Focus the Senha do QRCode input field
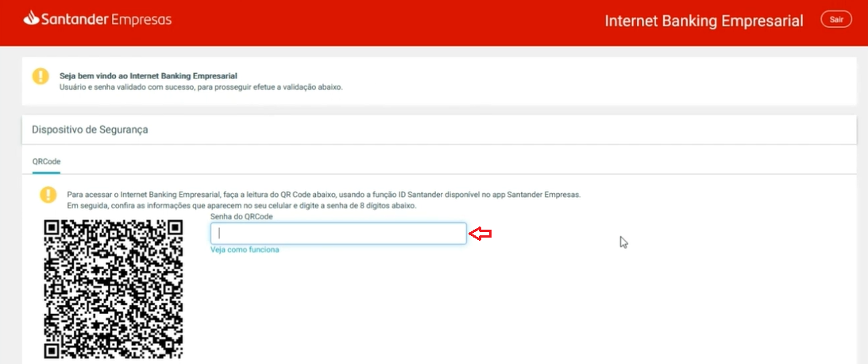 coord(338,233)
